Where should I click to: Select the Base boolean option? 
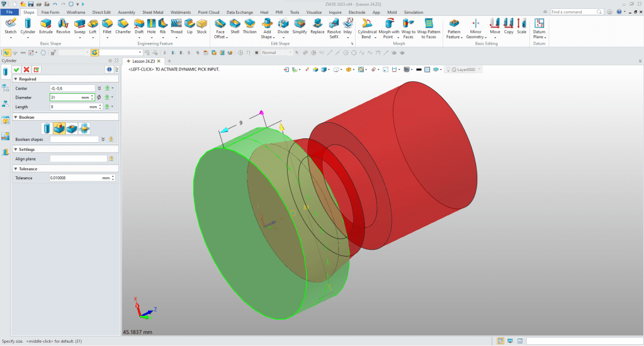(47, 128)
